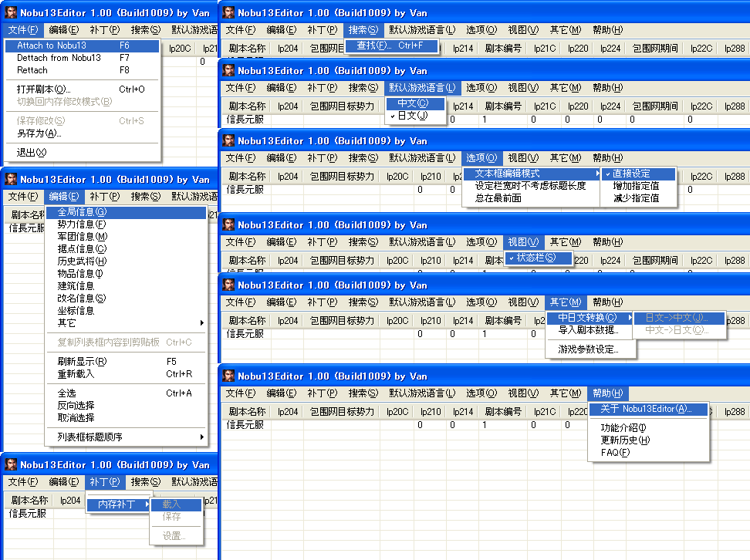The image size is (750, 560).
Task: Choose 物品信息(I) entry
Action: coord(127,274)
